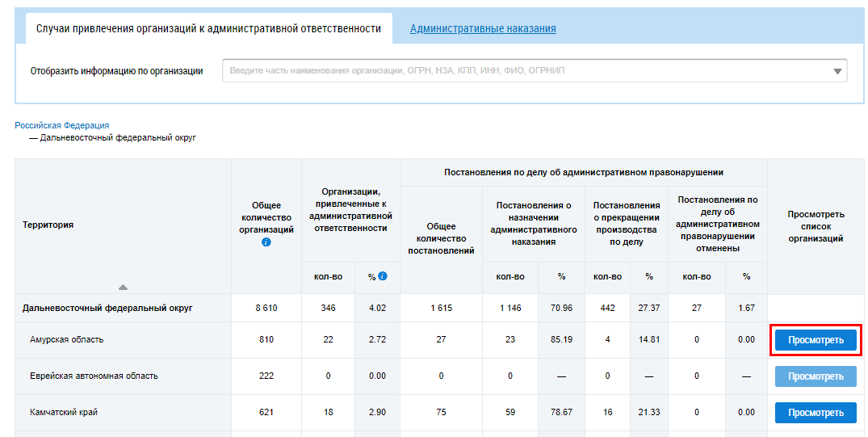Select Еврейская автономная область territory name
868x437 pixels.
pos(94,376)
